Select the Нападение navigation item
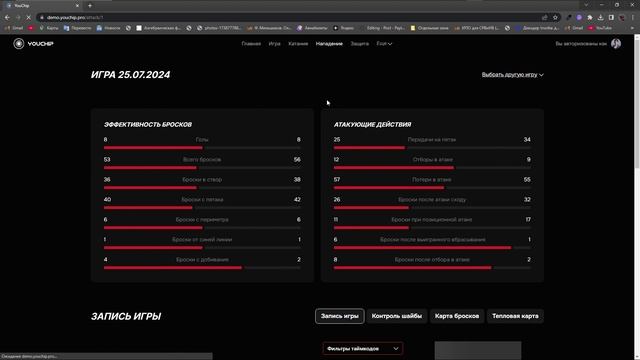Screen dimensions: 640x360 [x=329, y=44]
